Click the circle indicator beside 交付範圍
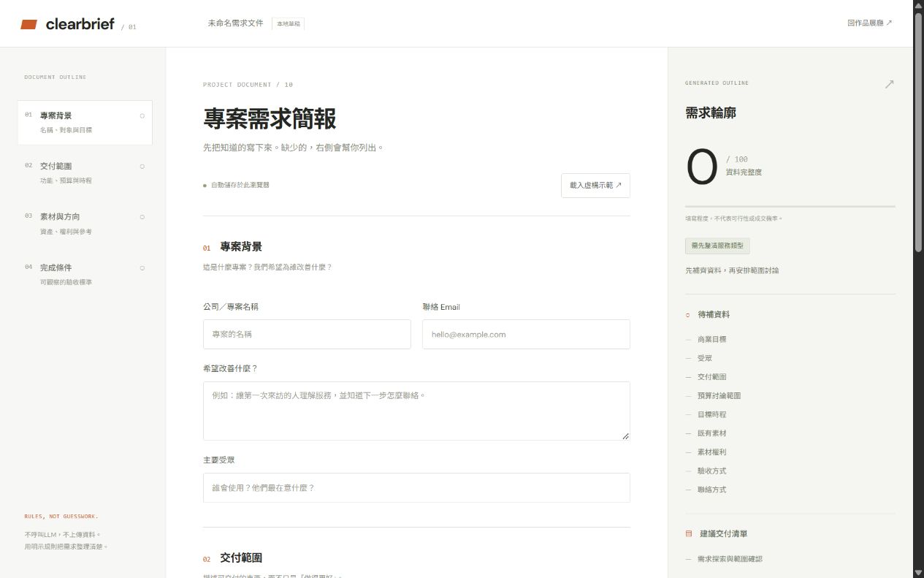This screenshot has height=578, width=924. (142, 166)
